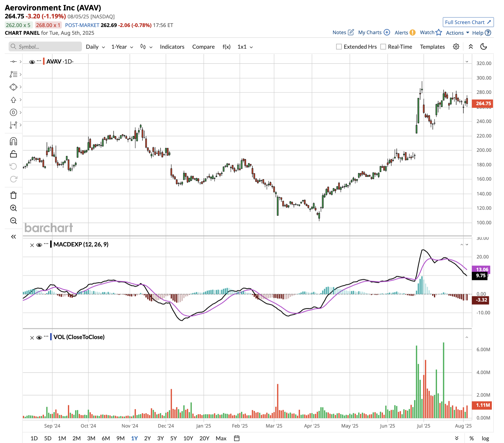Toggle percent scale button

471,438
